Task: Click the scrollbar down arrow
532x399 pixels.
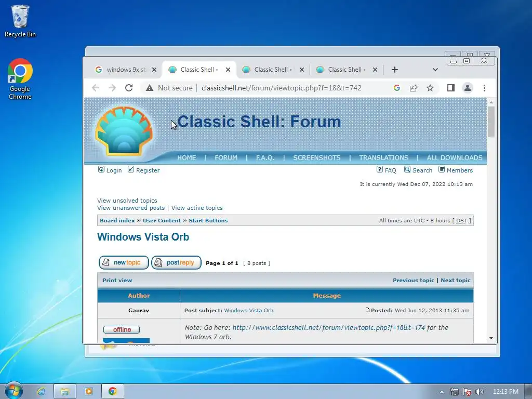Action: coord(491,338)
